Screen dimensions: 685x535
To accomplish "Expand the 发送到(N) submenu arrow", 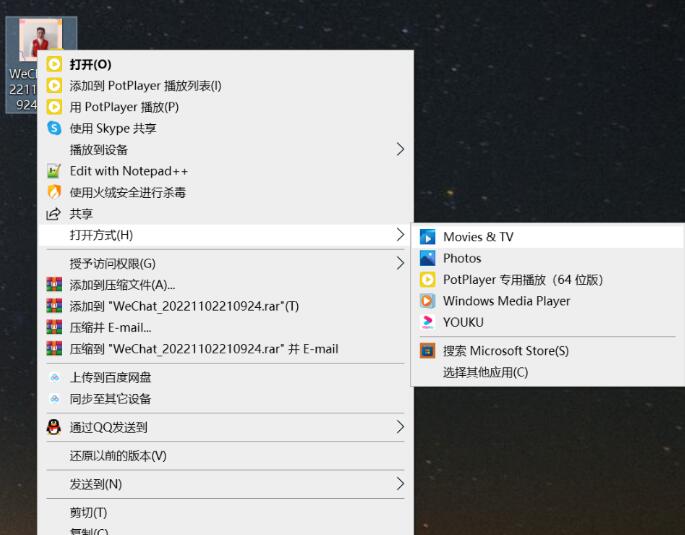I will (400, 484).
